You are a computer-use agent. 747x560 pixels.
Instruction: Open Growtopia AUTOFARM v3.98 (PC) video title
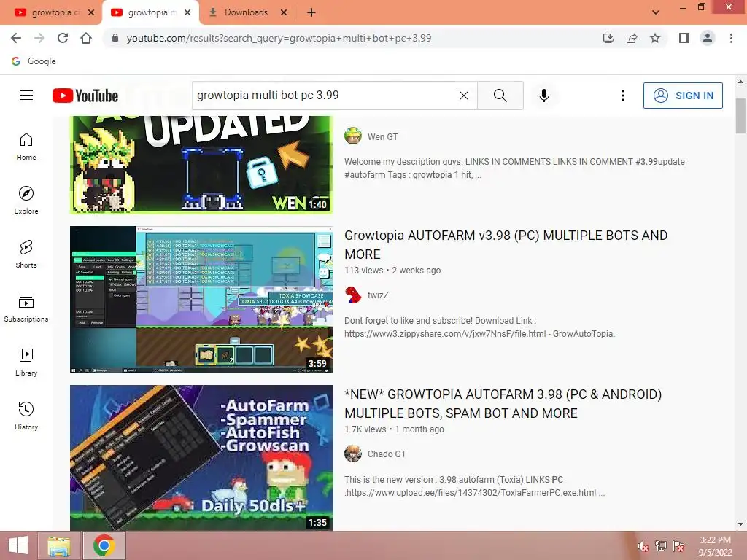[x=506, y=245]
